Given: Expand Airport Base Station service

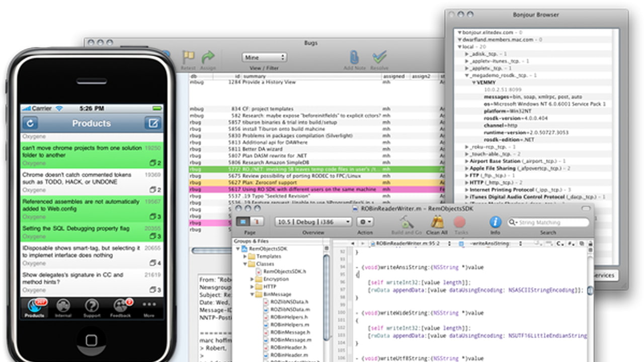Looking at the screenshot, I should tap(466, 161).
